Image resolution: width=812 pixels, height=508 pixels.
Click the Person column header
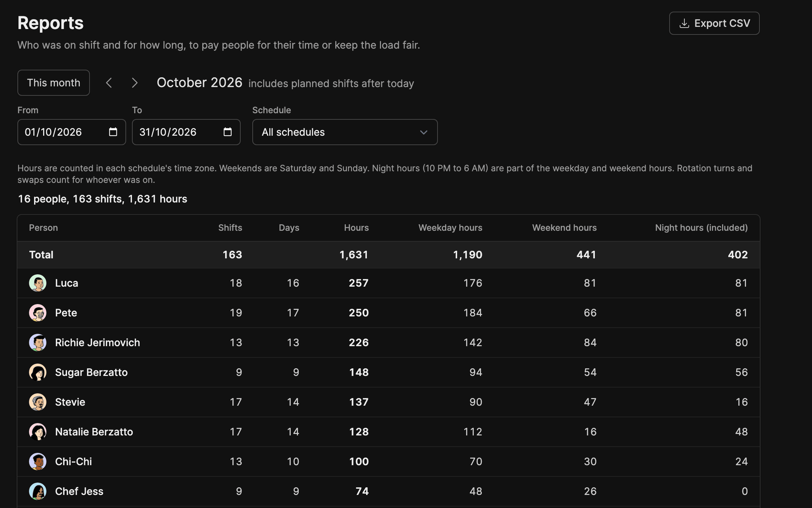[x=43, y=228]
